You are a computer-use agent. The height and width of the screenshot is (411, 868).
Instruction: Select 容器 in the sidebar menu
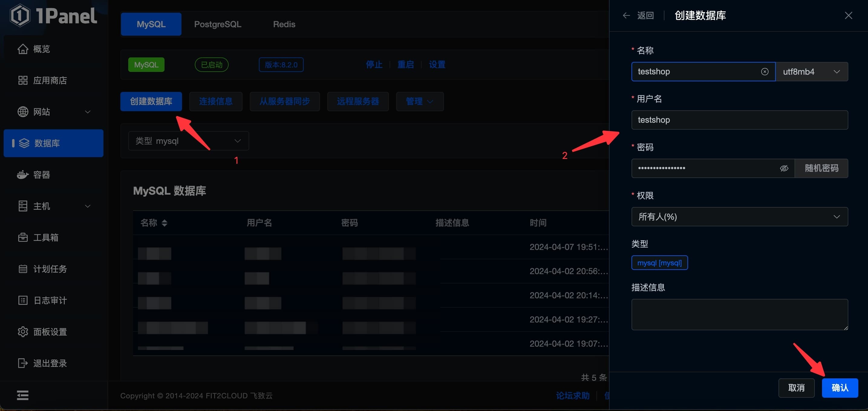(53, 175)
